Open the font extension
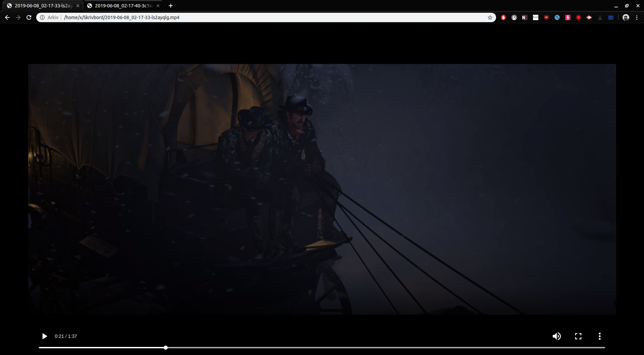 click(536, 17)
